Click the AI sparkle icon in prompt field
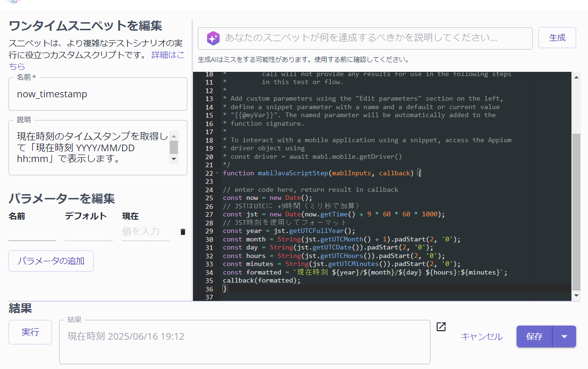This screenshot has width=588, height=369. pyautogui.click(x=213, y=38)
